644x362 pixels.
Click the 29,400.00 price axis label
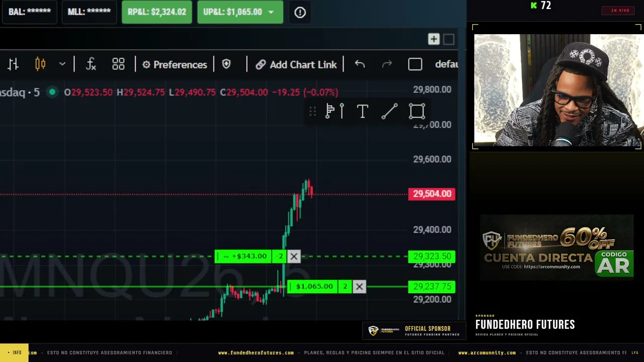(x=432, y=230)
